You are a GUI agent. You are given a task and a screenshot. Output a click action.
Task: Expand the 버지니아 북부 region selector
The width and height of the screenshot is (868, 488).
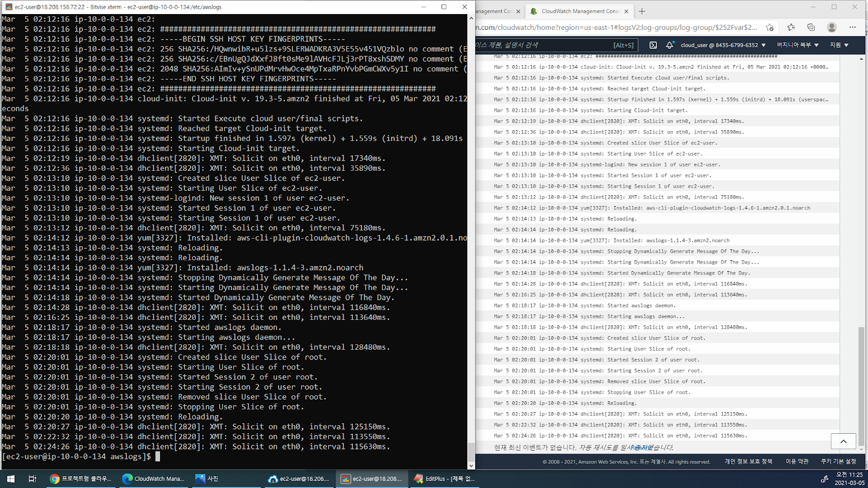(x=797, y=45)
